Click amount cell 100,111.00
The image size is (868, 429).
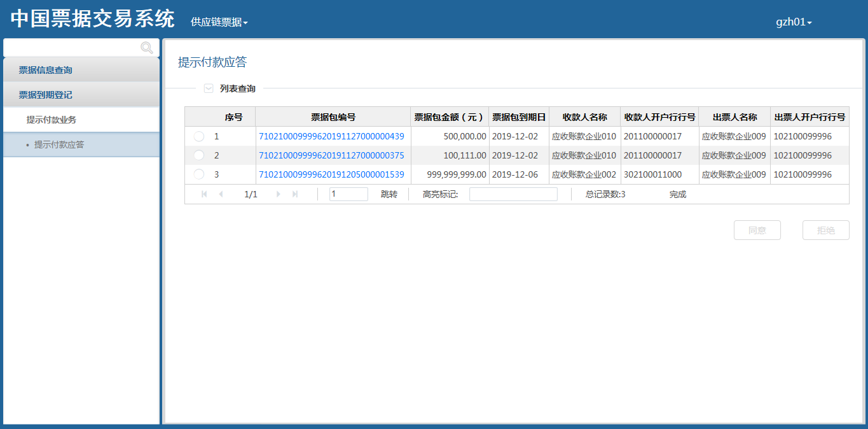450,155
